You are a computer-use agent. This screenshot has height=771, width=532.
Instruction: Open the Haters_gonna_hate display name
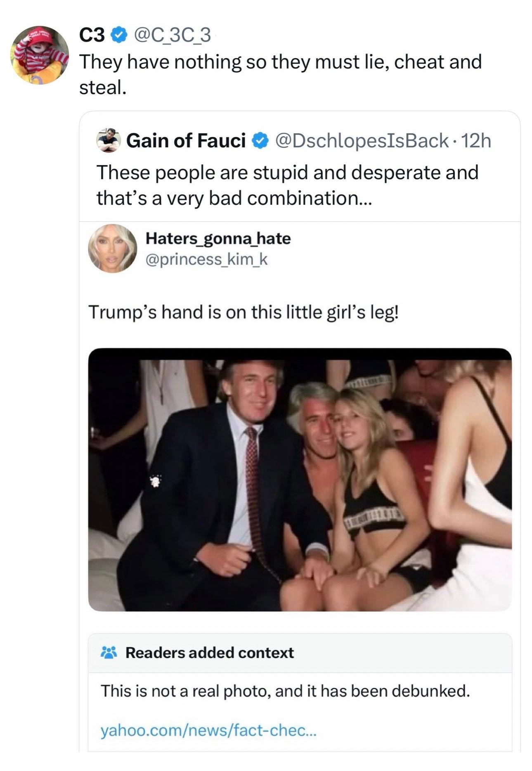(x=218, y=239)
